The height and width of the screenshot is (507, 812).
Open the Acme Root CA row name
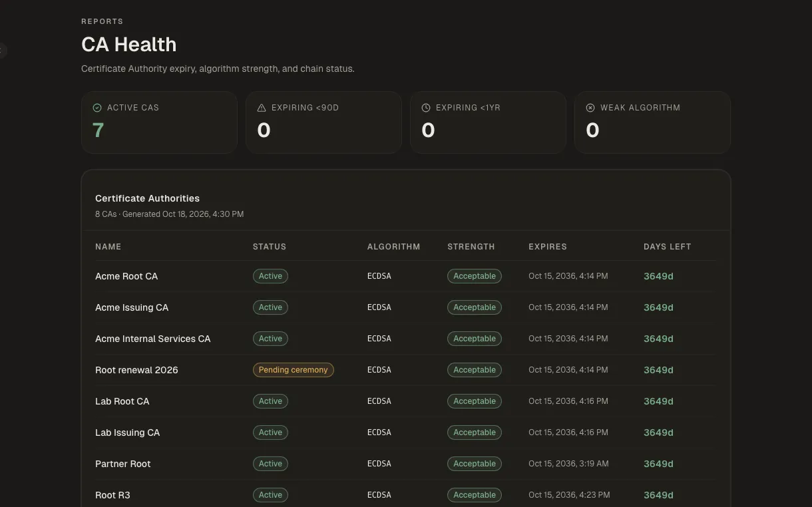(x=126, y=276)
